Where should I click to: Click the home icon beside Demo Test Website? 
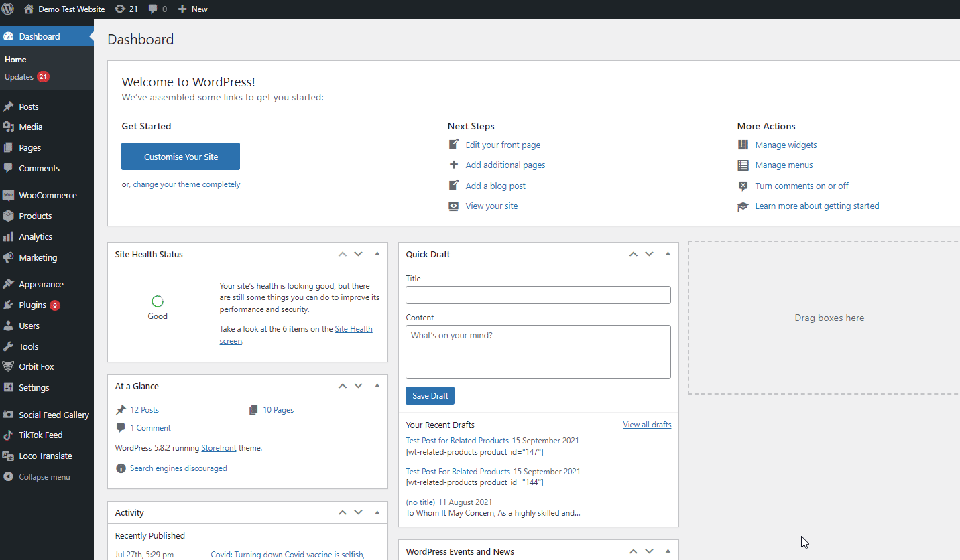click(29, 9)
